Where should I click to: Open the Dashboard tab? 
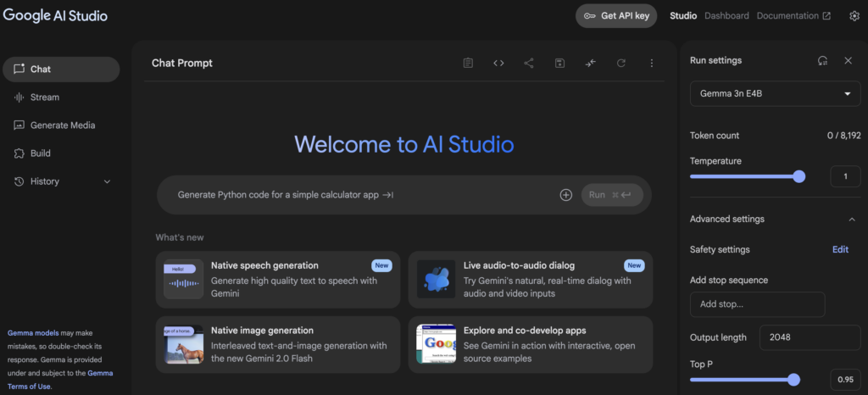[x=726, y=16]
